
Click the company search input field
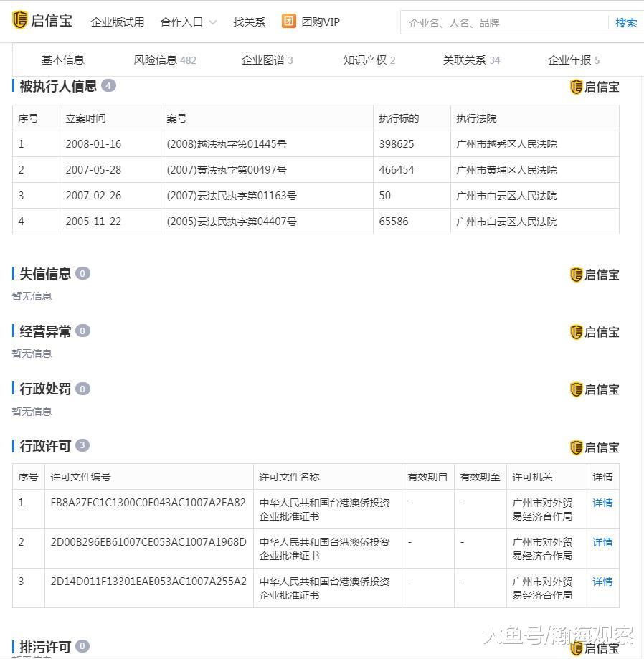click(502, 22)
